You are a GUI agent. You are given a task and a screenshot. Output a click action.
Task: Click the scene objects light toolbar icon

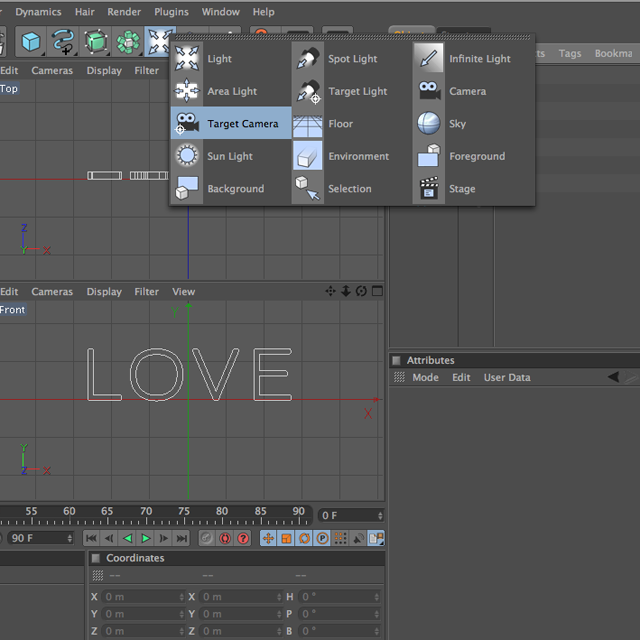pyautogui.click(x=159, y=42)
